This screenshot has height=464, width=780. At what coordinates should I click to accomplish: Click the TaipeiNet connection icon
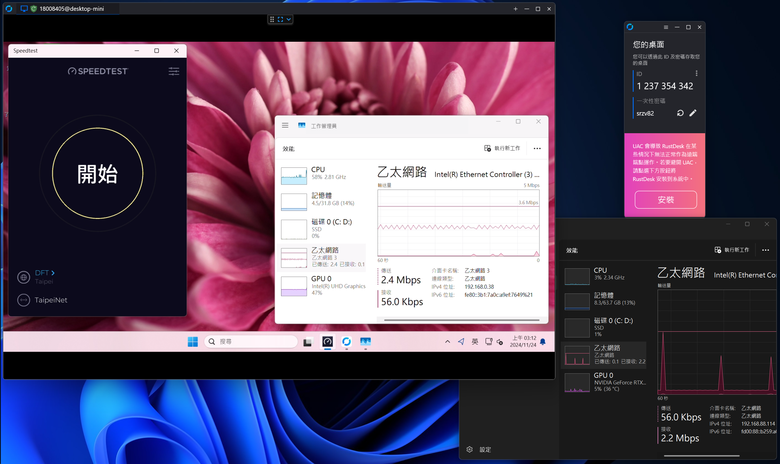click(x=23, y=300)
